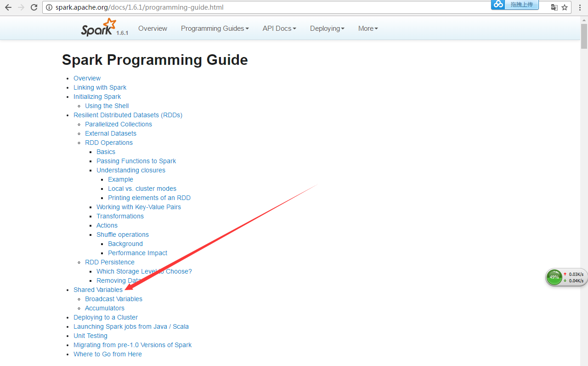Screen dimensions: 588x366
Task: Open Performance Impact link
Action: 137,253
